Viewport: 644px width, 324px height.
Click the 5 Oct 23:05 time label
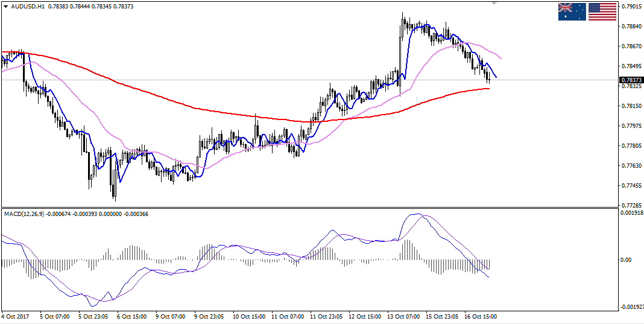coord(93,317)
